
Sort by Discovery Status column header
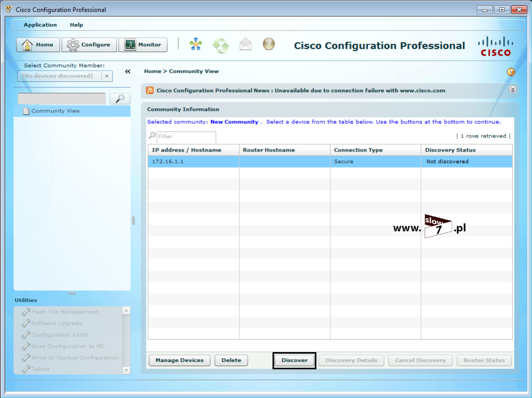[467, 150]
